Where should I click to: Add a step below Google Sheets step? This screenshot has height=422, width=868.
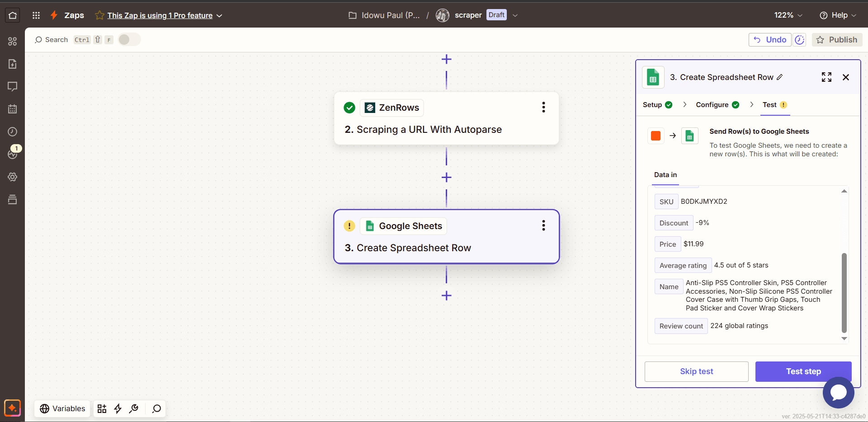[x=446, y=296]
